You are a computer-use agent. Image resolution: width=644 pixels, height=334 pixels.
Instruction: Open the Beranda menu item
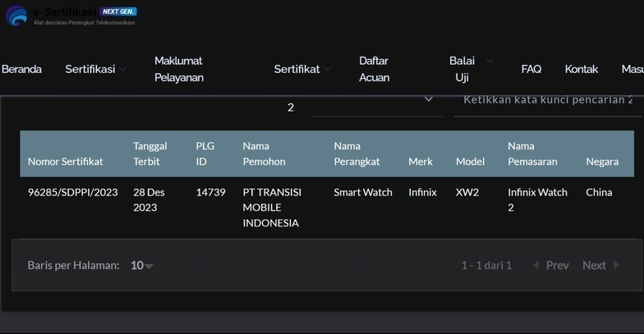[22, 69]
